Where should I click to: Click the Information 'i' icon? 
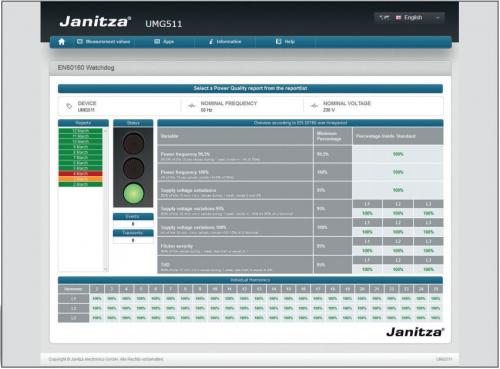[x=211, y=42]
